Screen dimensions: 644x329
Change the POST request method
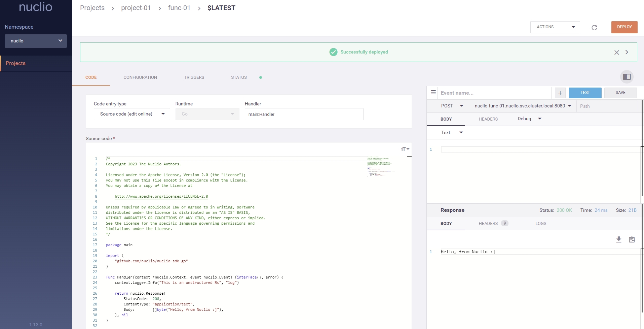pyautogui.click(x=452, y=106)
